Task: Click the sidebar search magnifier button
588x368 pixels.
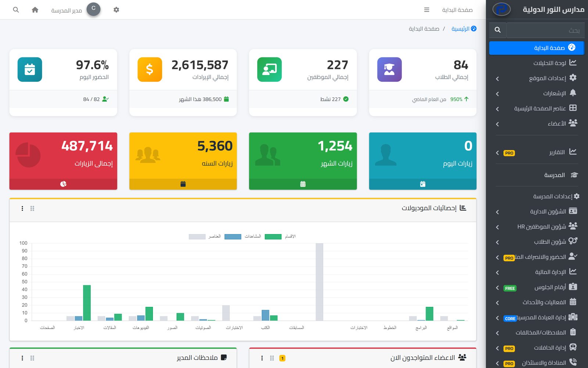Action: [x=498, y=30]
